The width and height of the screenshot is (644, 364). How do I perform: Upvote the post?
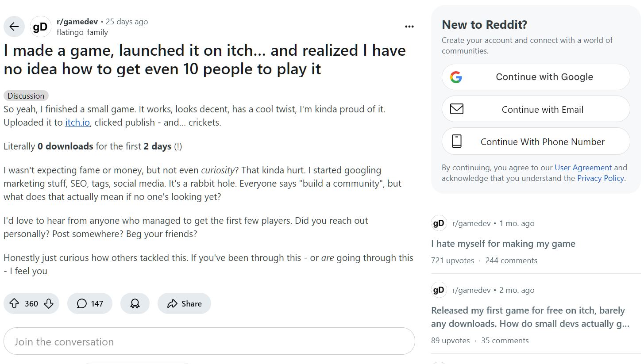[14, 303]
